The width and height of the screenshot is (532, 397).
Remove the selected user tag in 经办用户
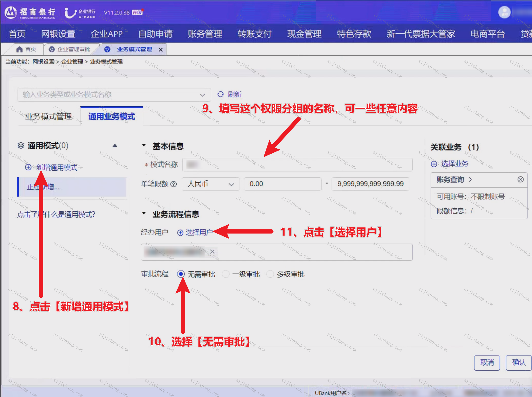pos(212,252)
